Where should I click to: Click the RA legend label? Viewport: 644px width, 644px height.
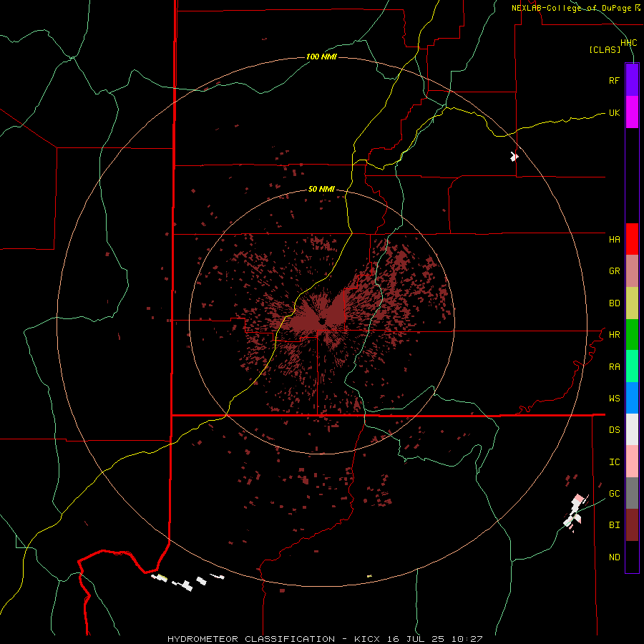coord(614,366)
